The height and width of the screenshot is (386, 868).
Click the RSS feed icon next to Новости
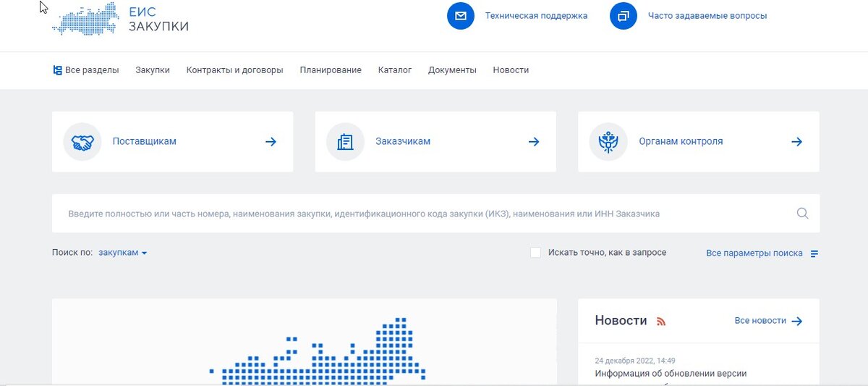tap(661, 322)
